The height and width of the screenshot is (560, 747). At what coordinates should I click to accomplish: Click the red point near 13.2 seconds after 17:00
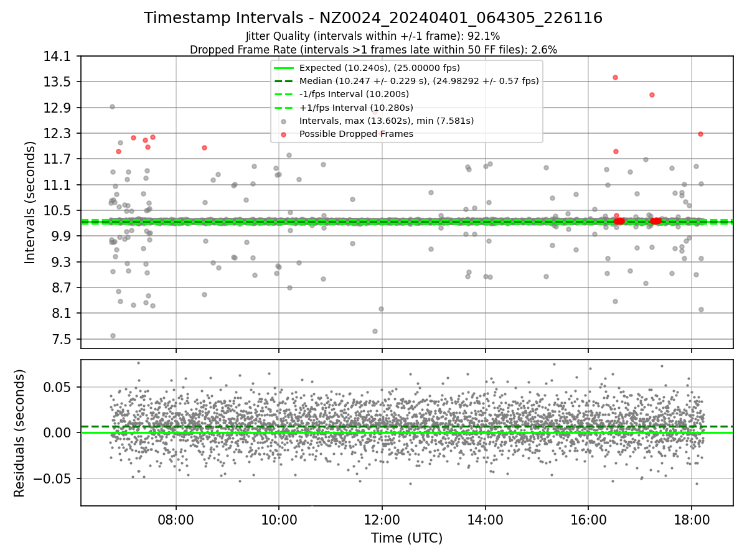tap(652, 95)
